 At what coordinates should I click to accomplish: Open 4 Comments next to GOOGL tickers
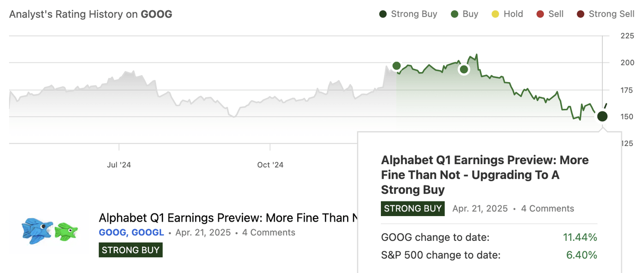[x=269, y=233]
